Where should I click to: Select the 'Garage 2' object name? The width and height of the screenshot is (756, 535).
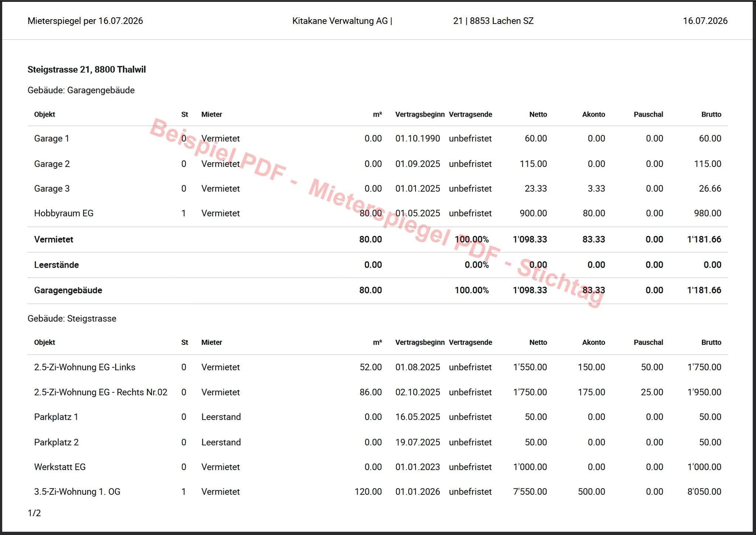(52, 164)
